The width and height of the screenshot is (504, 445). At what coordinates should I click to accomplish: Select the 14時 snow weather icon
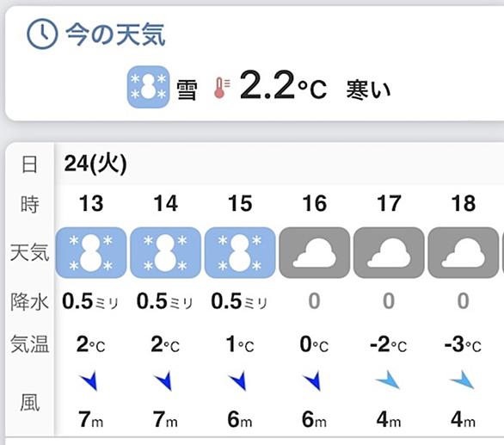pos(165,252)
